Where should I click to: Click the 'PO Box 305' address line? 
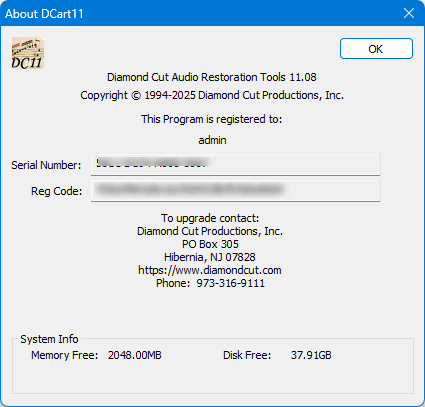pyautogui.click(x=210, y=244)
